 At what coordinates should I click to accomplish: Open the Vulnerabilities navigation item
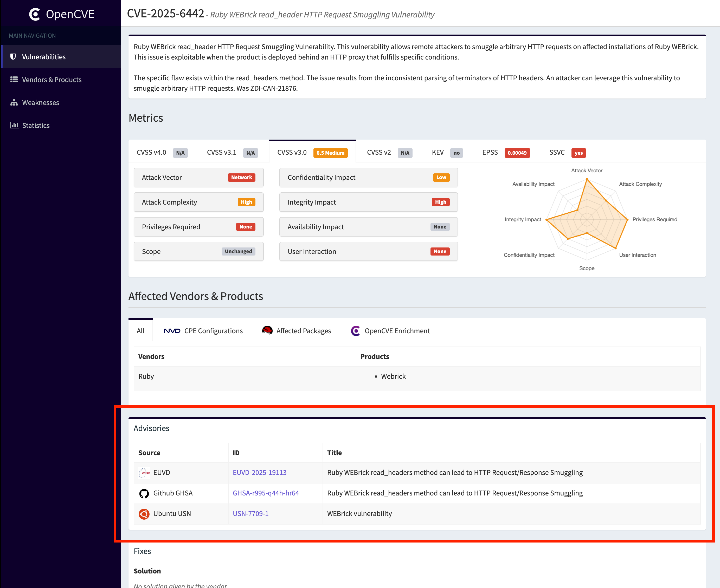pos(61,57)
